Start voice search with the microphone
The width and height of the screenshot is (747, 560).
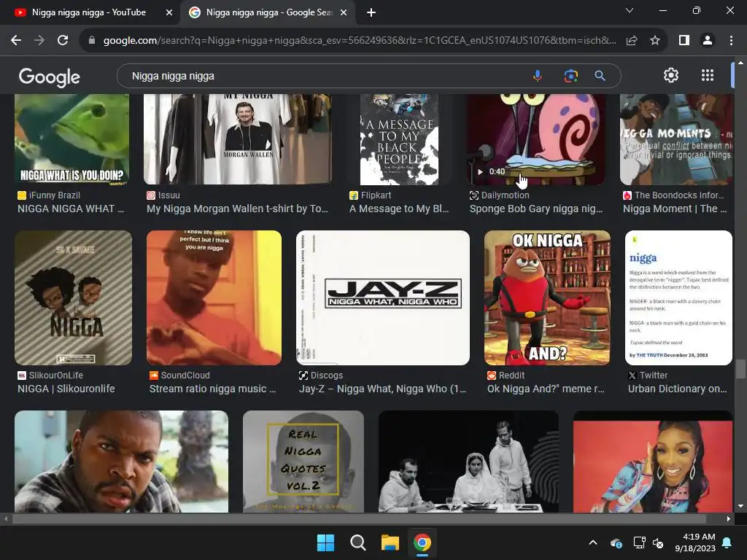(x=538, y=76)
